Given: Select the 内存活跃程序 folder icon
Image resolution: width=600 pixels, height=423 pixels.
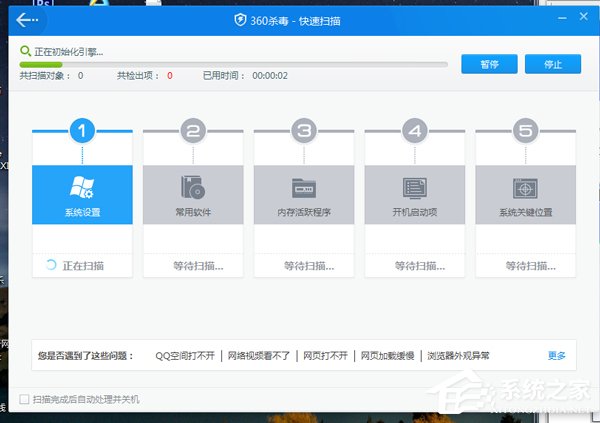Looking at the screenshot, I should click(304, 188).
